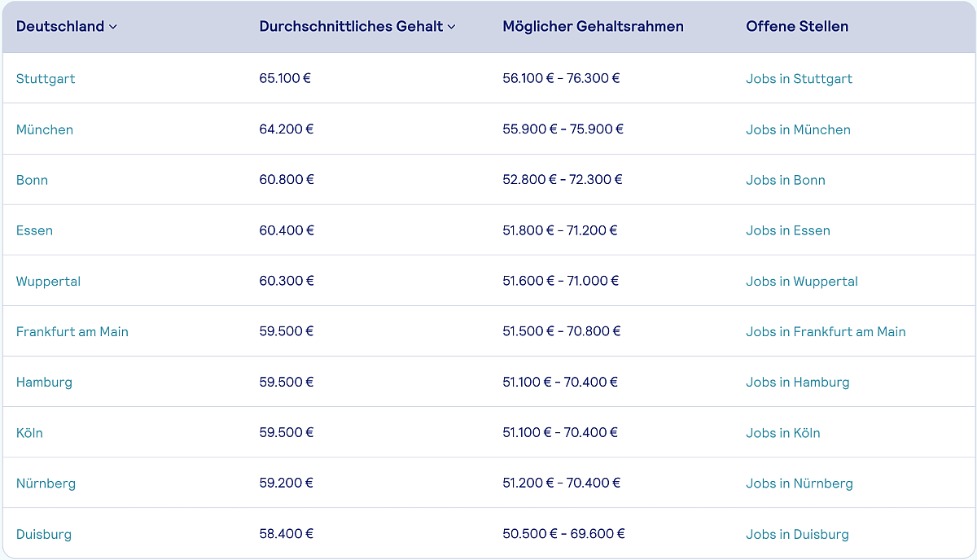Open the Stuttgart city link
Screen dimensions: 977x560
click(46, 79)
